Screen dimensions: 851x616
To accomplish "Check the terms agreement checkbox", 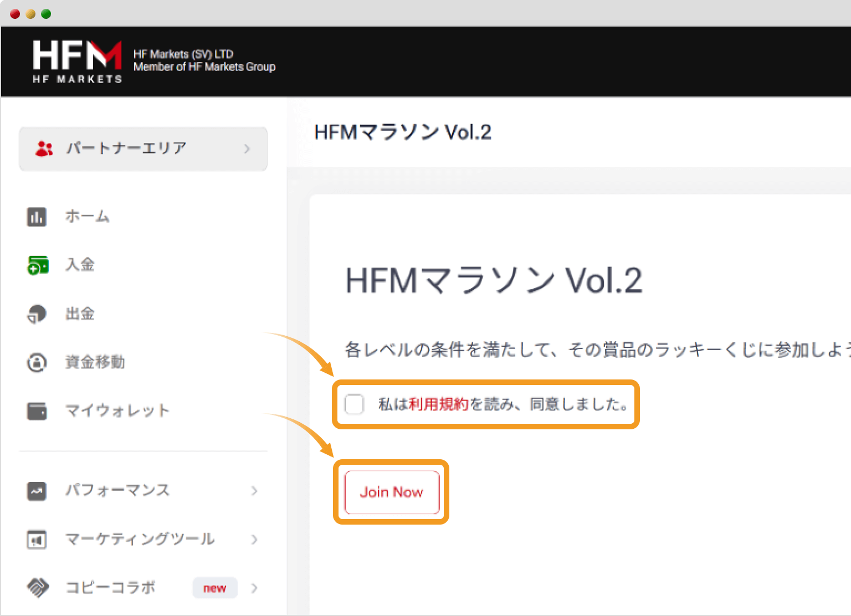I will click(354, 404).
